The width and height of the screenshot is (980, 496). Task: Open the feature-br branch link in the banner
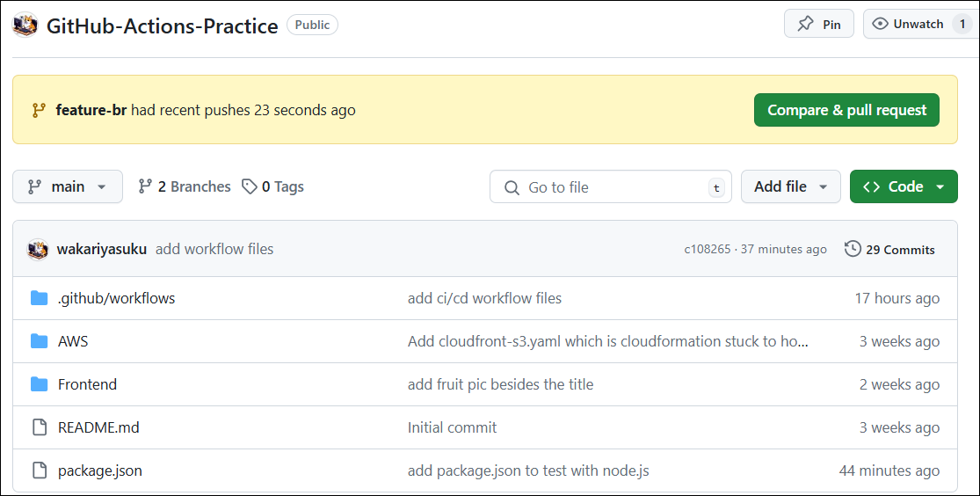tap(91, 110)
